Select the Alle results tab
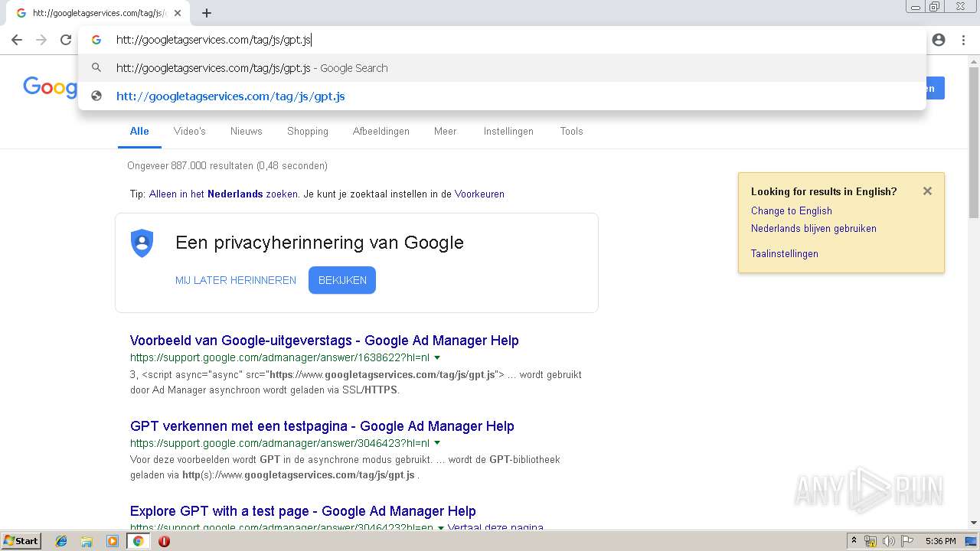 coord(139,131)
